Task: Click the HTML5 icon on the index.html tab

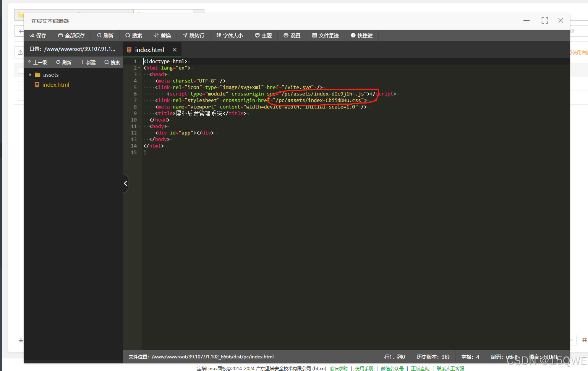Action: 129,50
